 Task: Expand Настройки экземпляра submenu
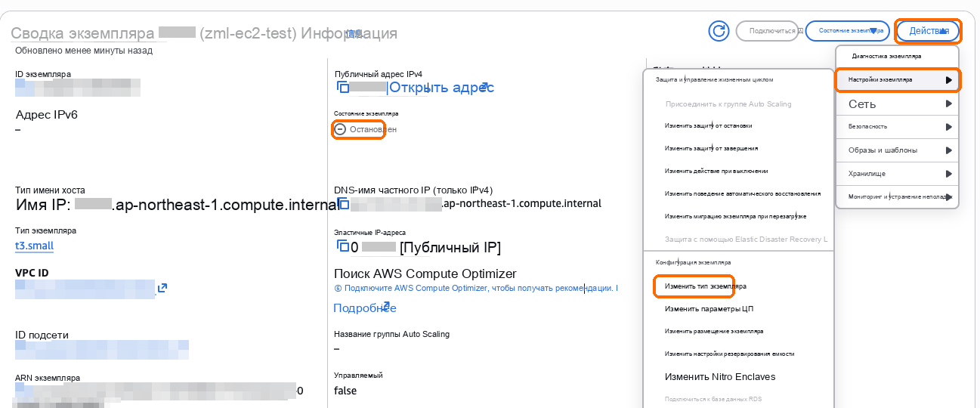pyautogui.click(x=897, y=79)
